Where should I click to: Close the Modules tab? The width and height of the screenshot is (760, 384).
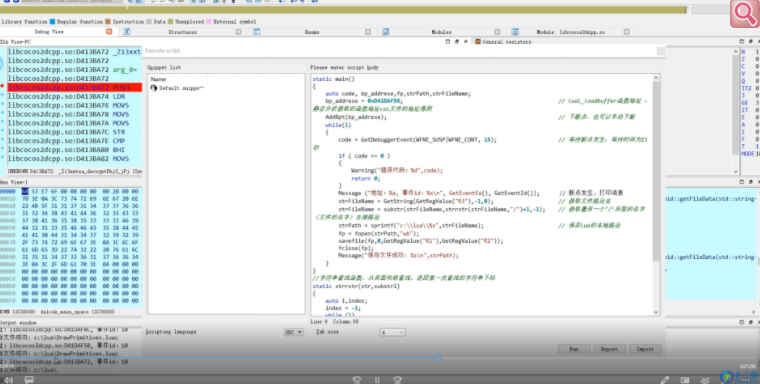click(x=497, y=32)
